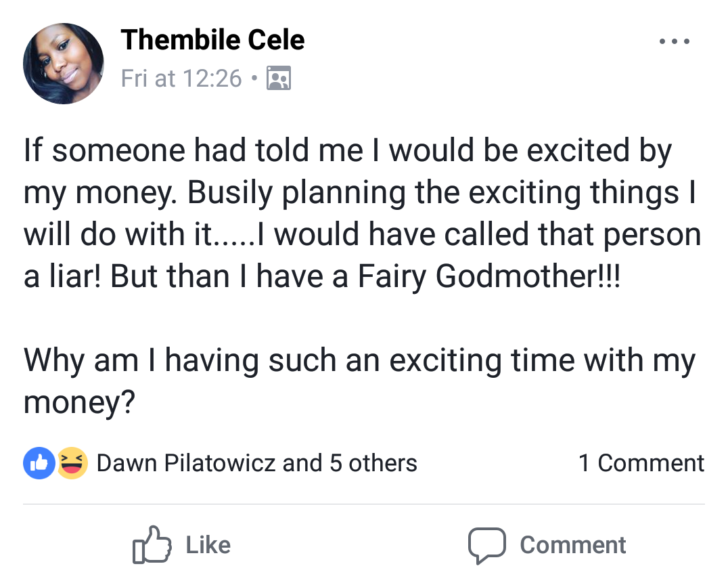Open Thembile Cele's profile picture
The height and width of the screenshot is (585, 728).
[x=64, y=64]
